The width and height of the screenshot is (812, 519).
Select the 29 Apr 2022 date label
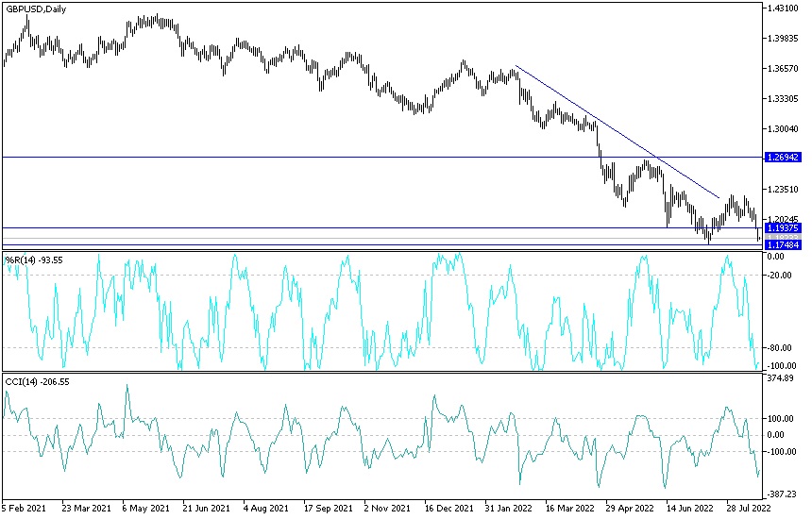coord(630,508)
